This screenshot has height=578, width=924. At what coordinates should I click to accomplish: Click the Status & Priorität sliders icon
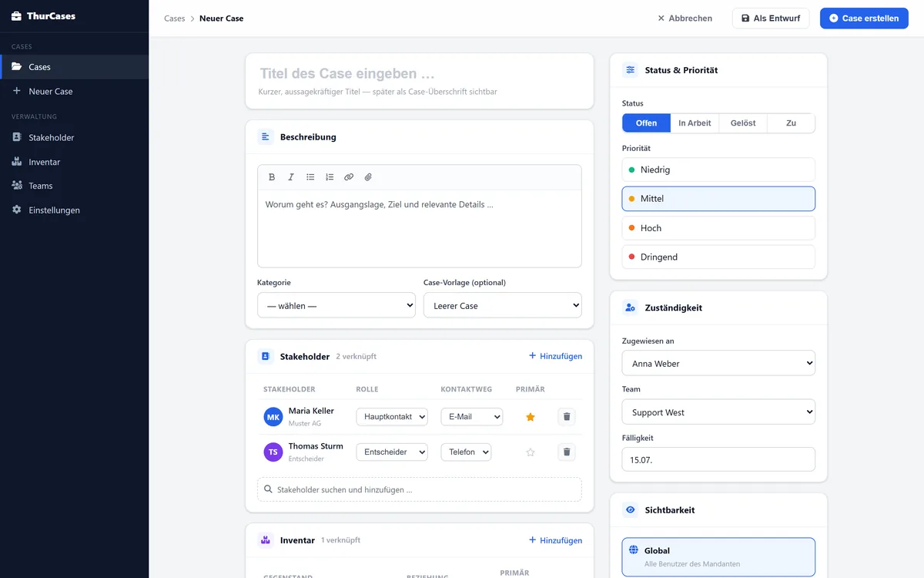[x=631, y=70]
